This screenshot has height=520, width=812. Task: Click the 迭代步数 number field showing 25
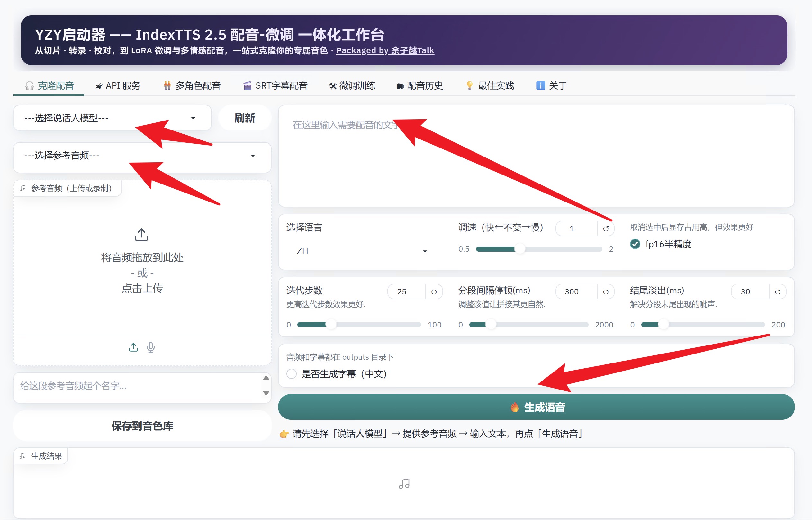click(407, 292)
